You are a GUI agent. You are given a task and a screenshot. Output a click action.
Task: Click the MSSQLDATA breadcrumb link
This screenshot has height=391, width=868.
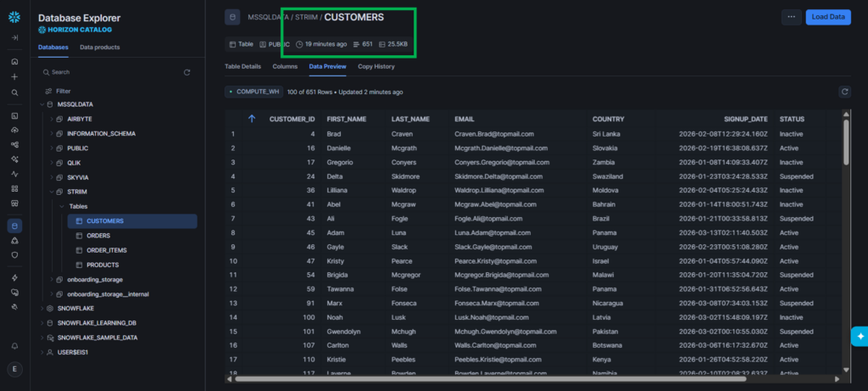pos(268,17)
